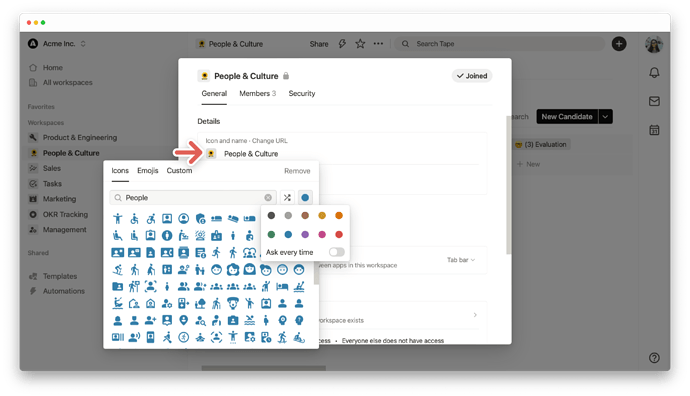
Task: Pick the yellow color swatch
Action: click(322, 216)
